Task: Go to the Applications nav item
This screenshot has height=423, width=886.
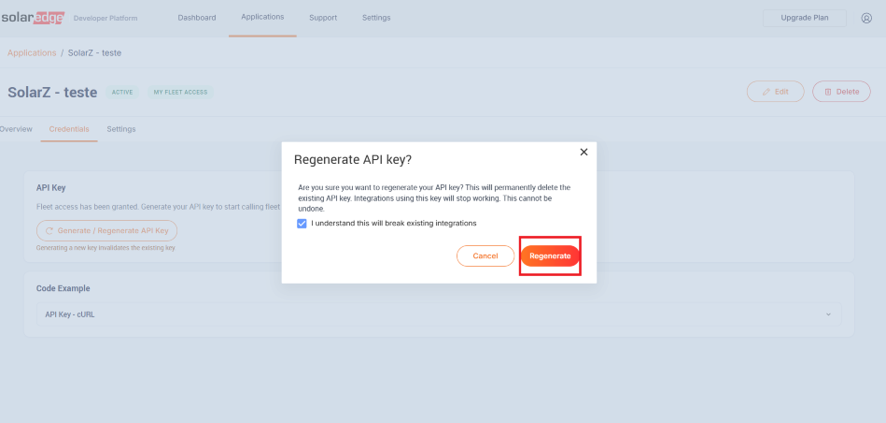Action: (x=263, y=17)
